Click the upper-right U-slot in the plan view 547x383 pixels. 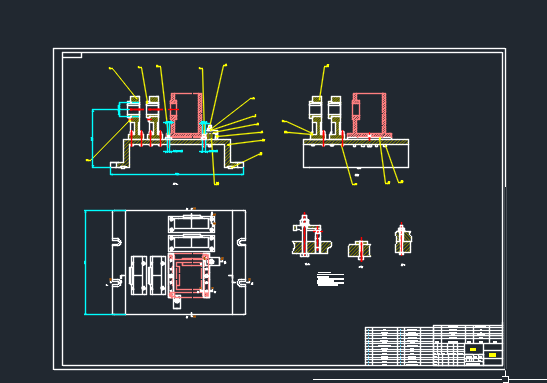(x=241, y=242)
